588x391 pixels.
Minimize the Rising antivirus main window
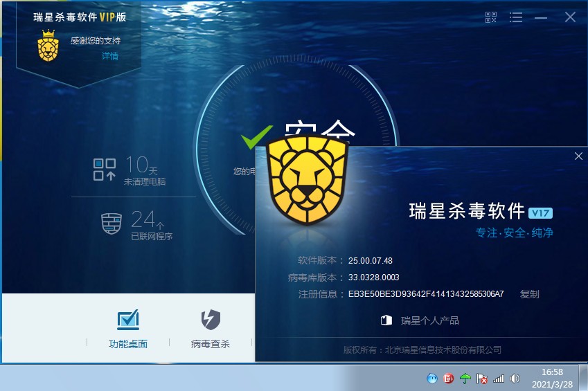coord(541,17)
